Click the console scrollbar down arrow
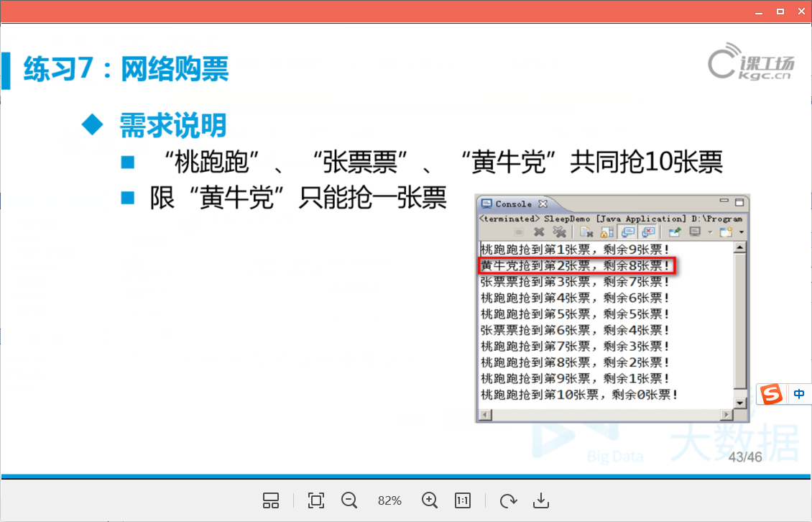 739,403
